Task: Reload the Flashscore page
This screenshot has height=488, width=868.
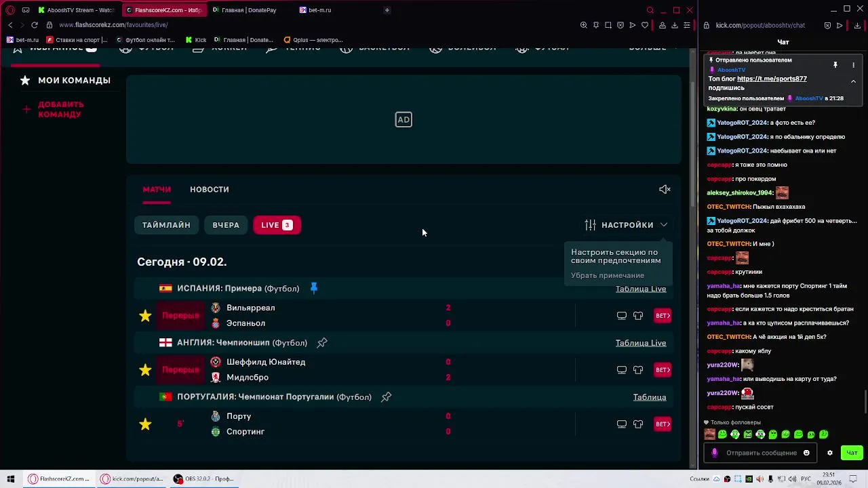Action: tap(35, 25)
